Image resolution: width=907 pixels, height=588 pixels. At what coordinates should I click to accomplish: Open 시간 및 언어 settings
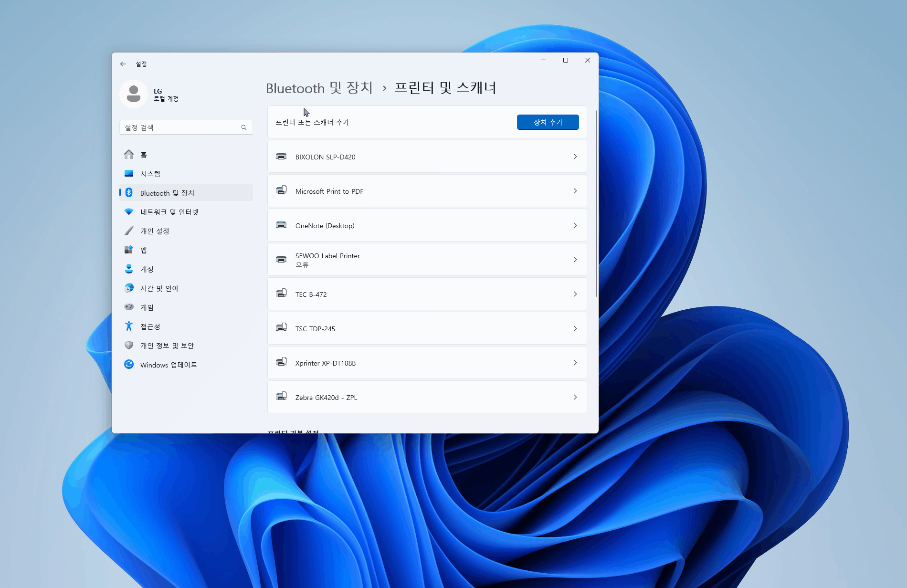(x=186, y=288)
